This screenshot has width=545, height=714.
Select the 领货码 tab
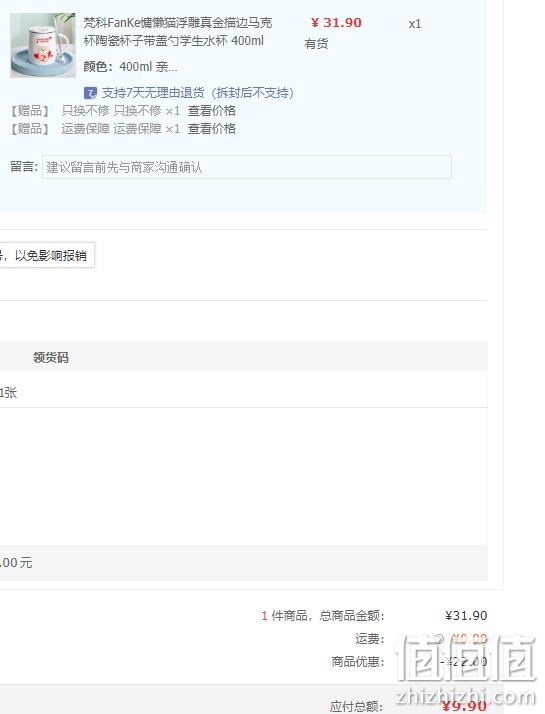point(51,357)
